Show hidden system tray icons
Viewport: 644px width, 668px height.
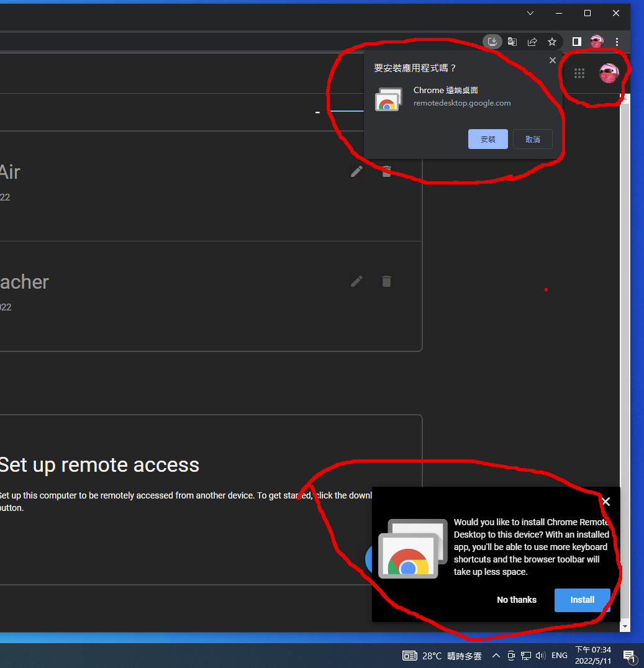click(x=496, y=656)
